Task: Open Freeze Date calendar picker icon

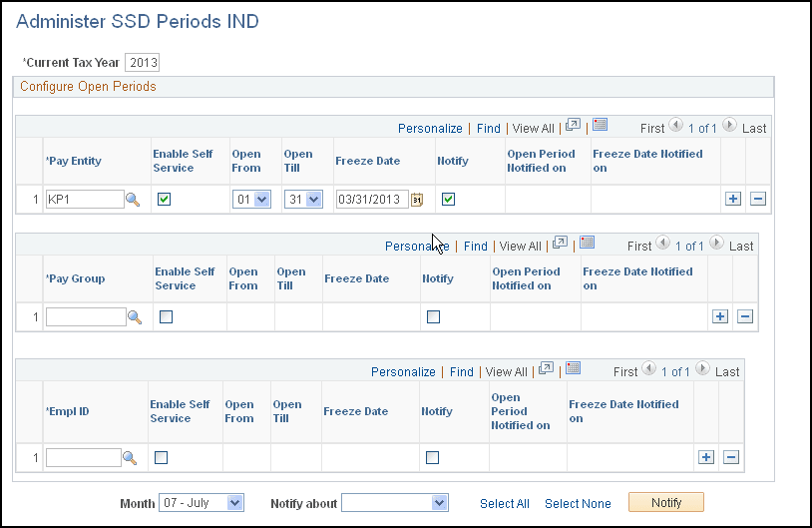Action: pyautogui.click(x=417, y=200)
